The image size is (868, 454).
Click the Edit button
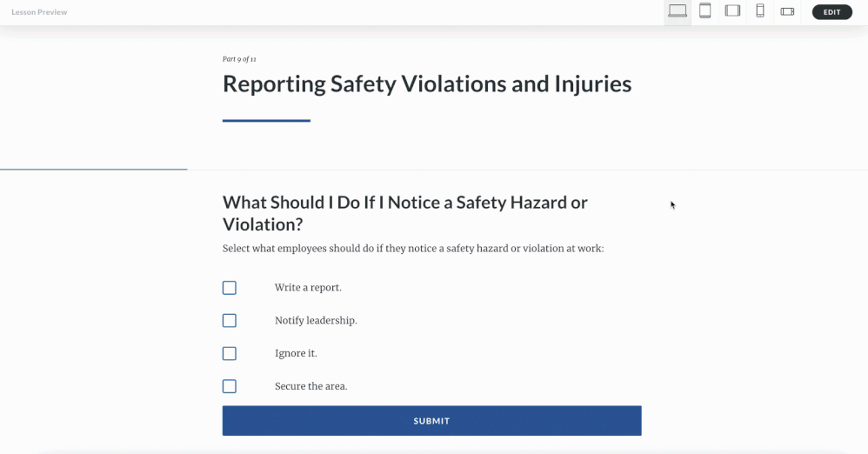click(x=831, y=12)
